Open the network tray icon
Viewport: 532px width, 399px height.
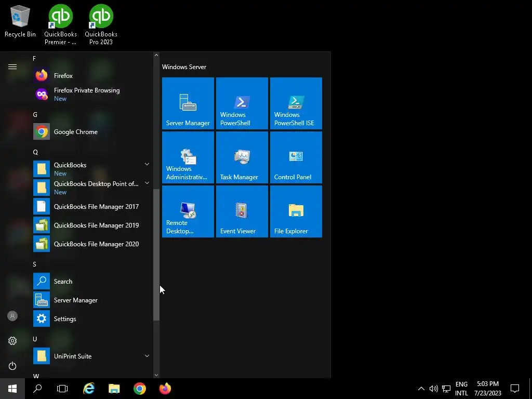[446, 389]
